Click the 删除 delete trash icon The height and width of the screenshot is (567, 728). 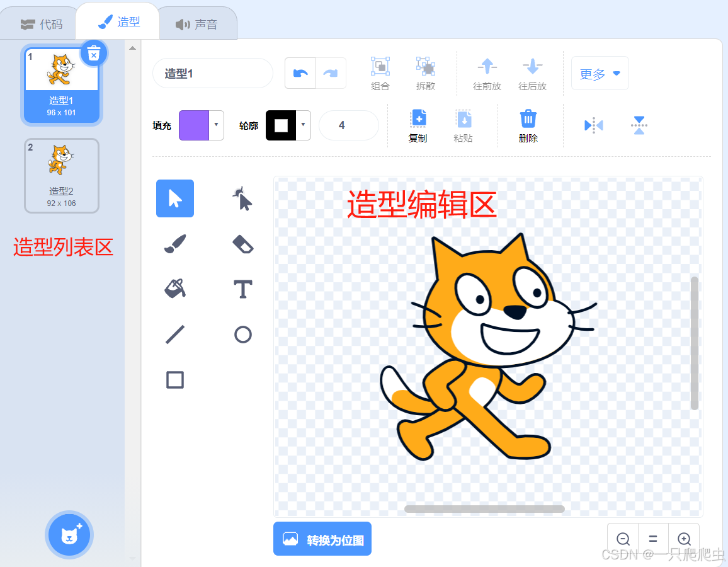tap(528, 119)
